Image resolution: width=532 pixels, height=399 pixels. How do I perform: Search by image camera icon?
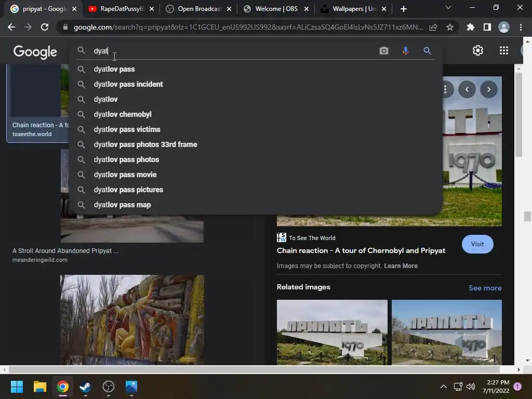(384, 51)
